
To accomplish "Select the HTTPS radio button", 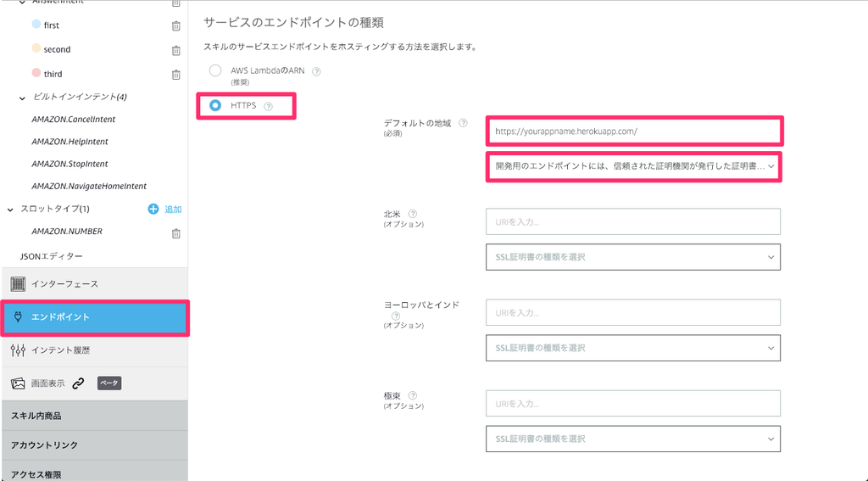I will pyautogui.click(x=215, y=105).
